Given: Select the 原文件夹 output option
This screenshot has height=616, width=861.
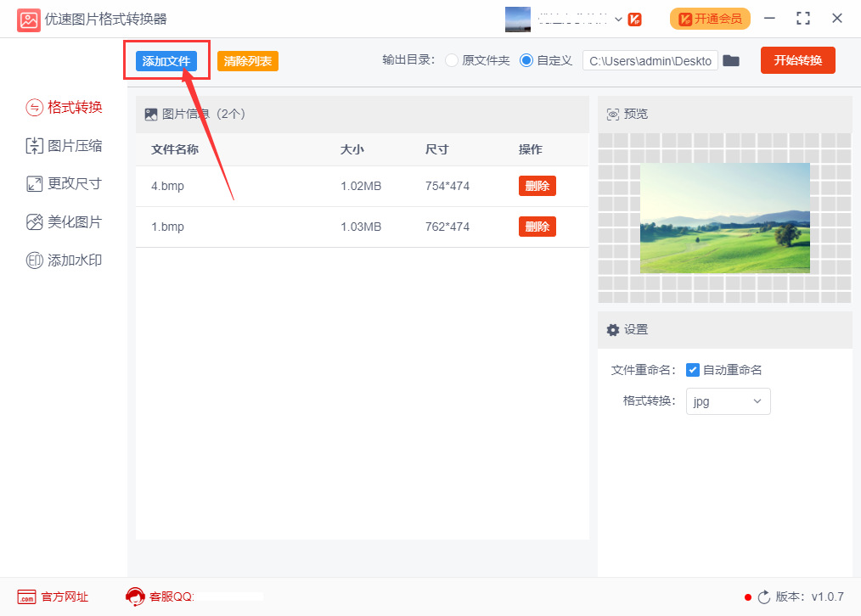Looking at the screenshot, I should pos(450,60).
